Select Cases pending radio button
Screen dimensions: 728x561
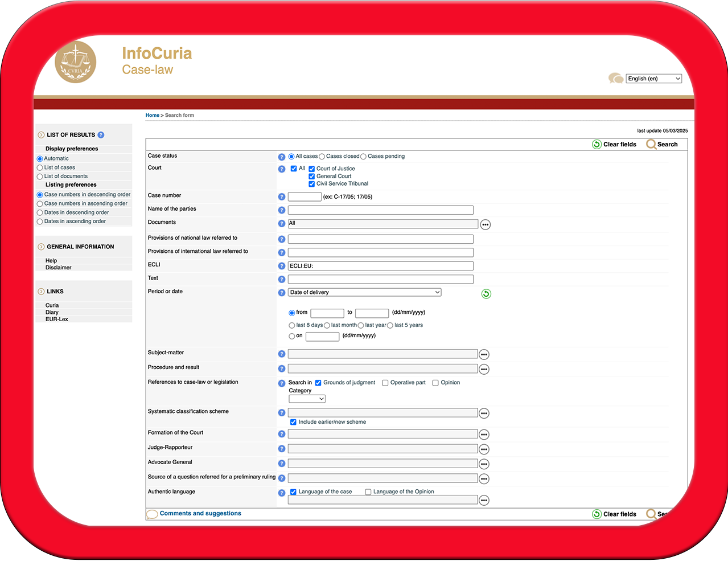pos(363,157)
